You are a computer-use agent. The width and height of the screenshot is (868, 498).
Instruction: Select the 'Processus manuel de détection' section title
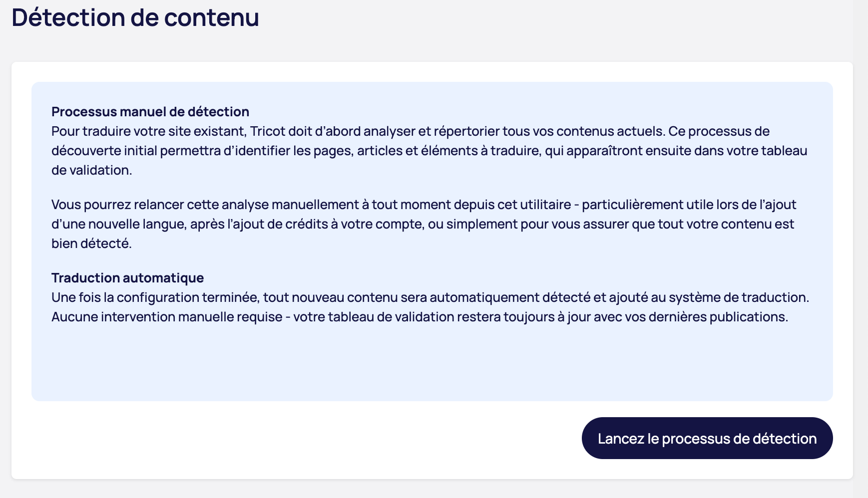[x=150, y=111]
